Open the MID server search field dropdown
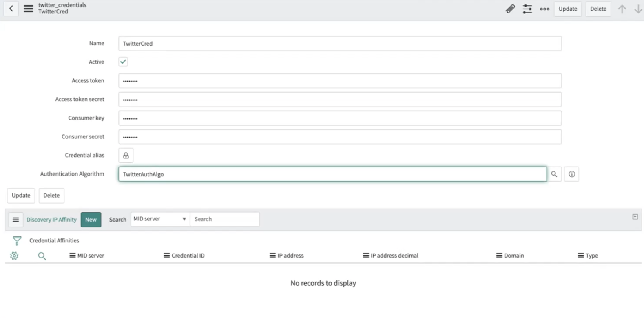644x318 pixels. tap(160, 219)
